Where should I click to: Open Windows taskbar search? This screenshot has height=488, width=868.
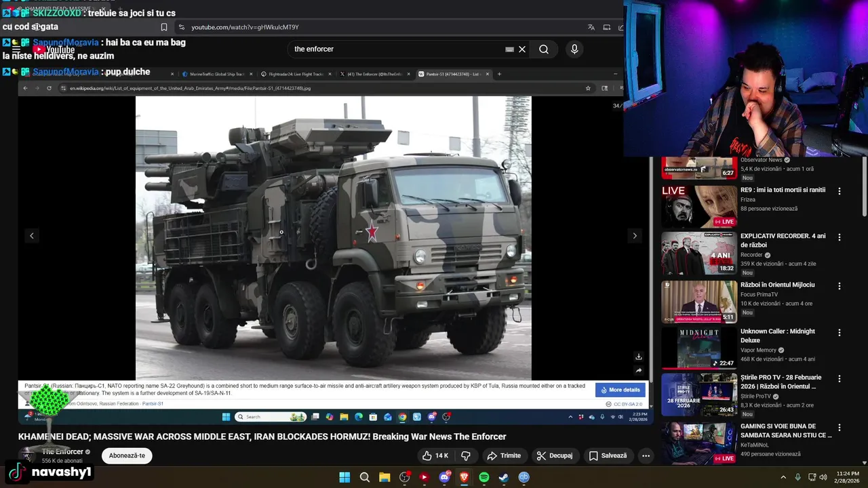point(365,477)
